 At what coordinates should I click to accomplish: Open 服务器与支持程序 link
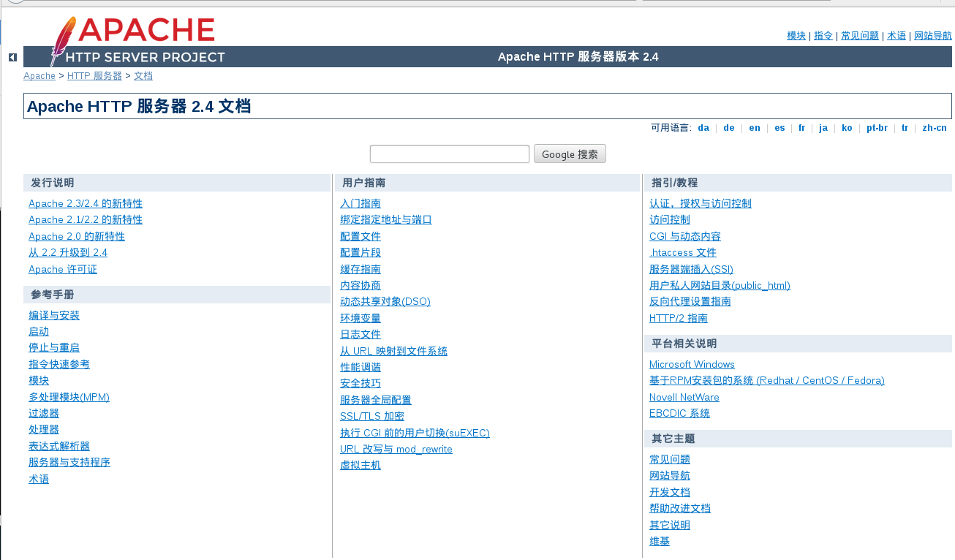[69, 462]
